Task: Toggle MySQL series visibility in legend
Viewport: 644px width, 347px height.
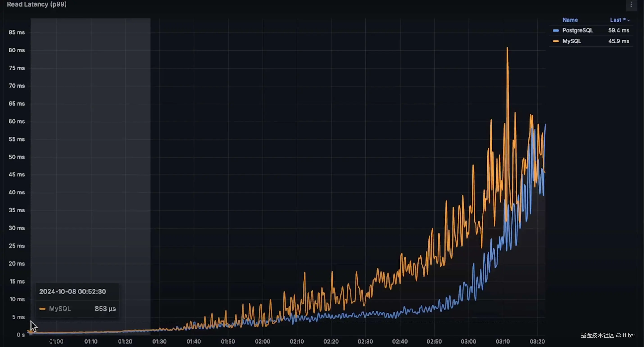Action: (x=571, y=41)
